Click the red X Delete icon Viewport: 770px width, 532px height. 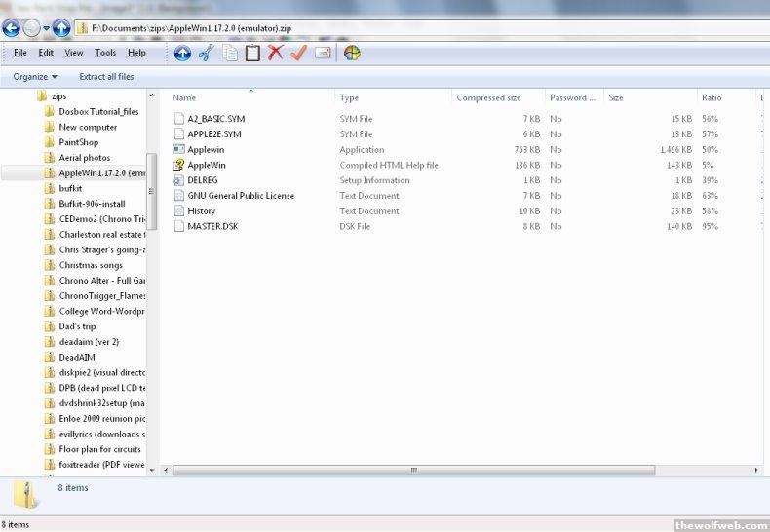pyautogui.click(x=276, y=53)
